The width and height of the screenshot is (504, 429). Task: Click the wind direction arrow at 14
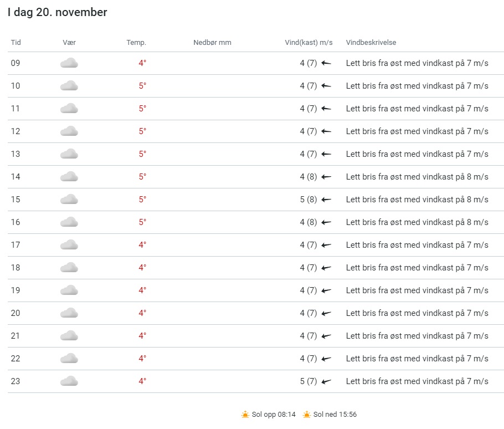pos(326,177)
